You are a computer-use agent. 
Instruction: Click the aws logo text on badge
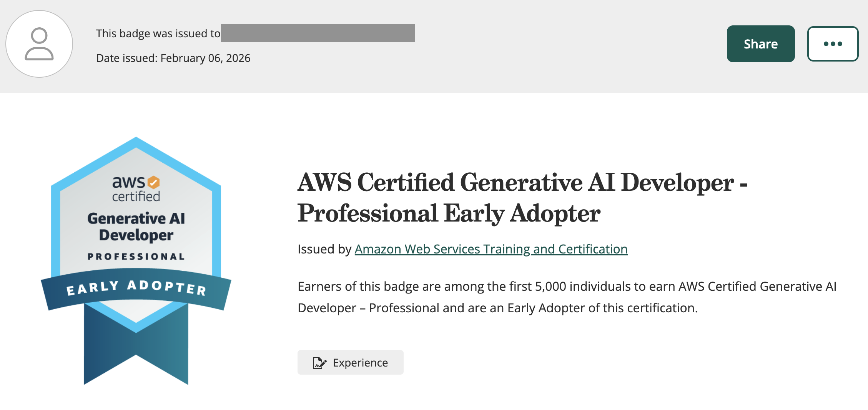pos(128,182)
